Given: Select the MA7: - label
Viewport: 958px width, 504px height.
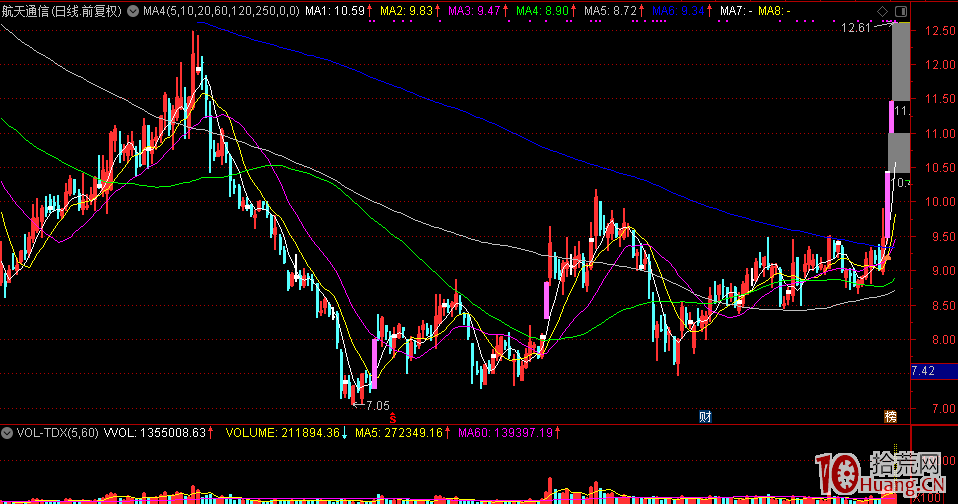Looking at the screenshot, I should click(x=736, y=11).
